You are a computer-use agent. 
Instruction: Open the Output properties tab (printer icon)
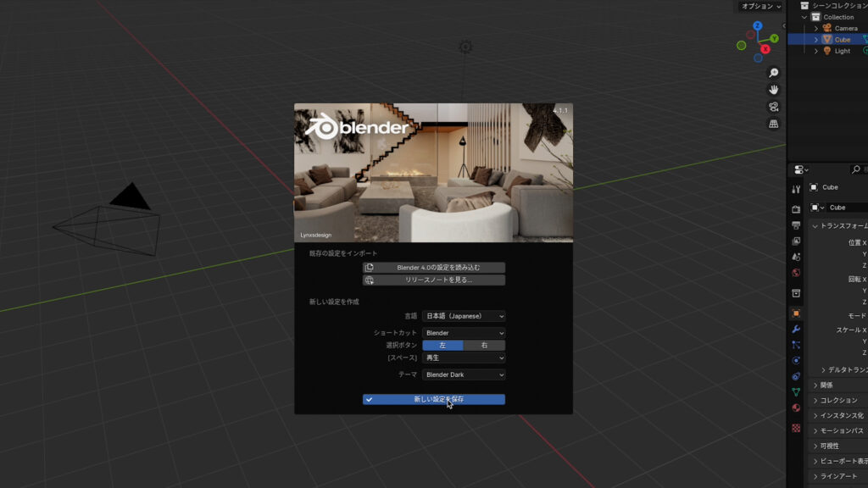[x=796, y=225]
